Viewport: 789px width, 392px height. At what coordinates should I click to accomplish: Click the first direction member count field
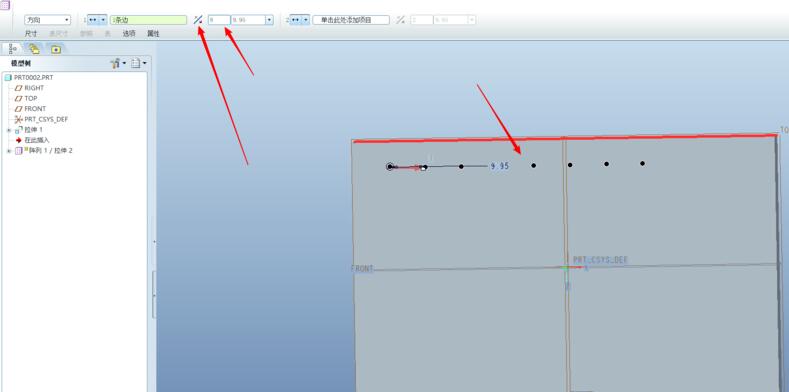point(219,20)
